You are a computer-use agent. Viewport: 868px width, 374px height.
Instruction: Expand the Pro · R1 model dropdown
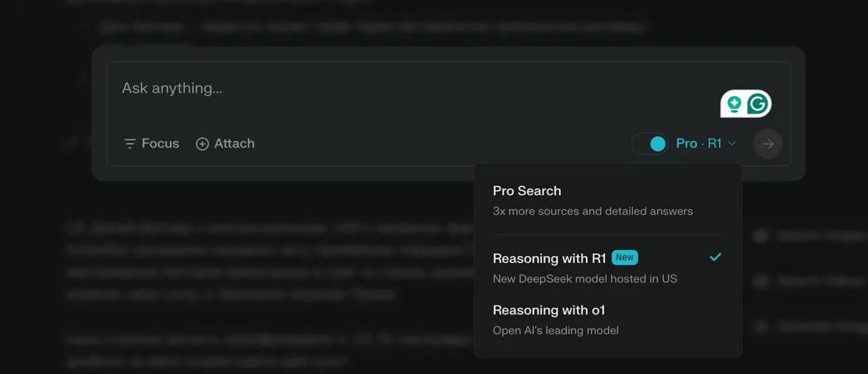(705, 144)
